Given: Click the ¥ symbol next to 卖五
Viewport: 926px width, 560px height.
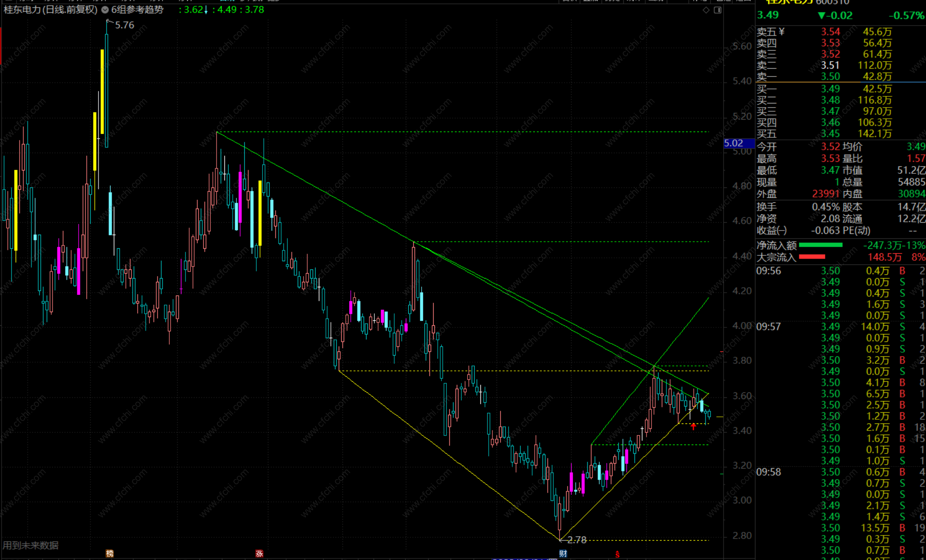Looking at the screenshot, I should coord(781,32).
